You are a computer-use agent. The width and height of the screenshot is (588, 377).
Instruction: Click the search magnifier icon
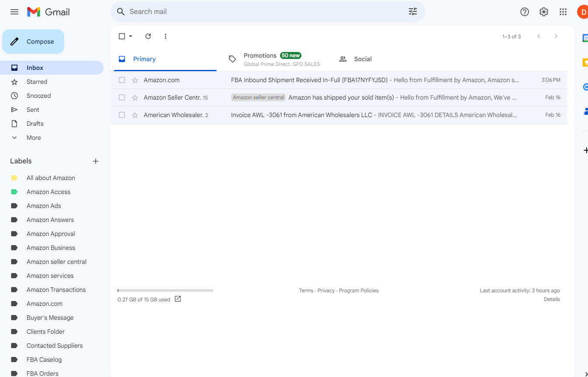point(121,12)
